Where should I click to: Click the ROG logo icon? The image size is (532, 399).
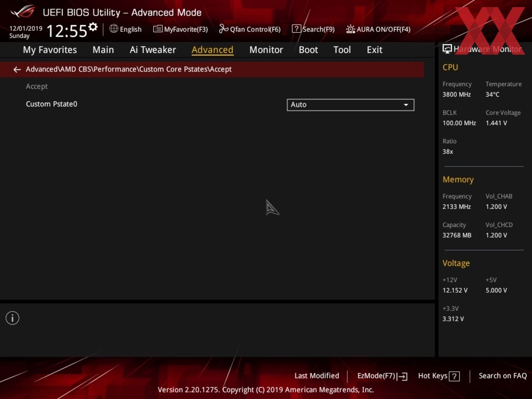click(23, 12)
